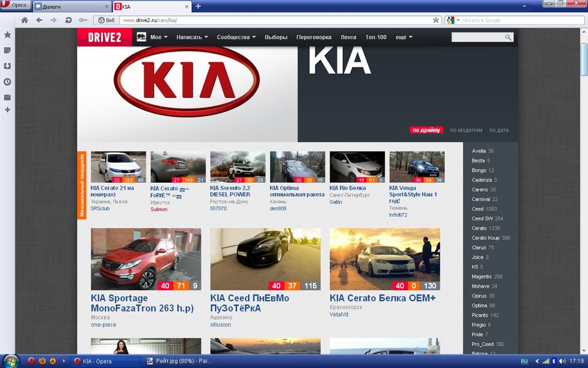Click RU language indicator in taskbar
The width and height of the screenshot is (588, 368).
pyautogui.click(x=524, y=361)
